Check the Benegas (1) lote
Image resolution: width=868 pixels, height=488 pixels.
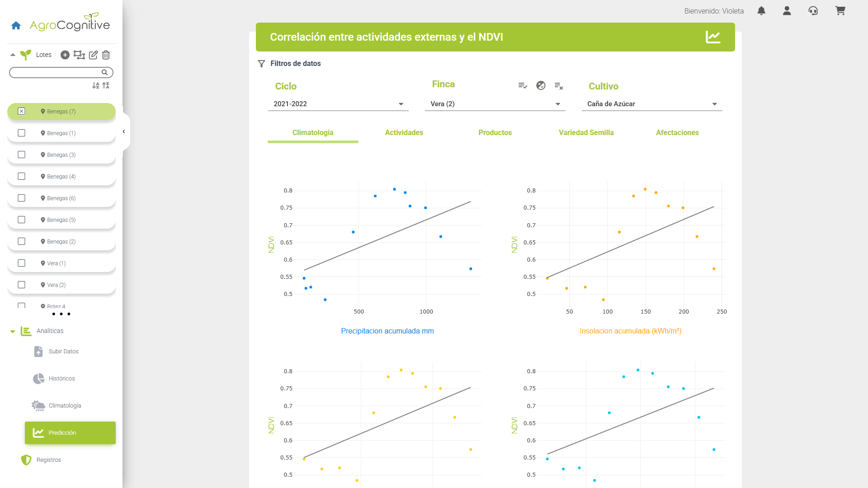click(21, 133)
